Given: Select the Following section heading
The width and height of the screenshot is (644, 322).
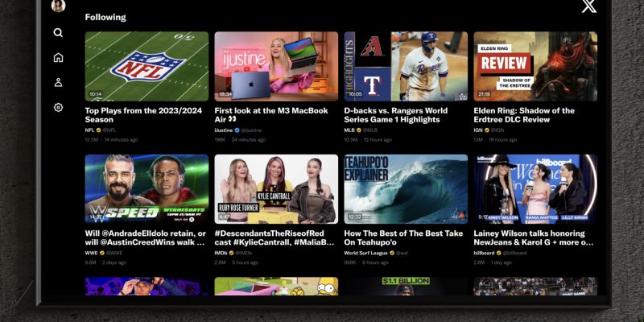Looking at the screenshot, I should [x=105, y=17].
